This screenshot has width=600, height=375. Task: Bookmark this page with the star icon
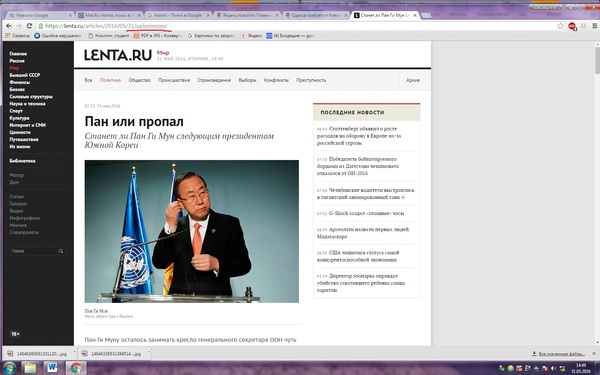561,26
